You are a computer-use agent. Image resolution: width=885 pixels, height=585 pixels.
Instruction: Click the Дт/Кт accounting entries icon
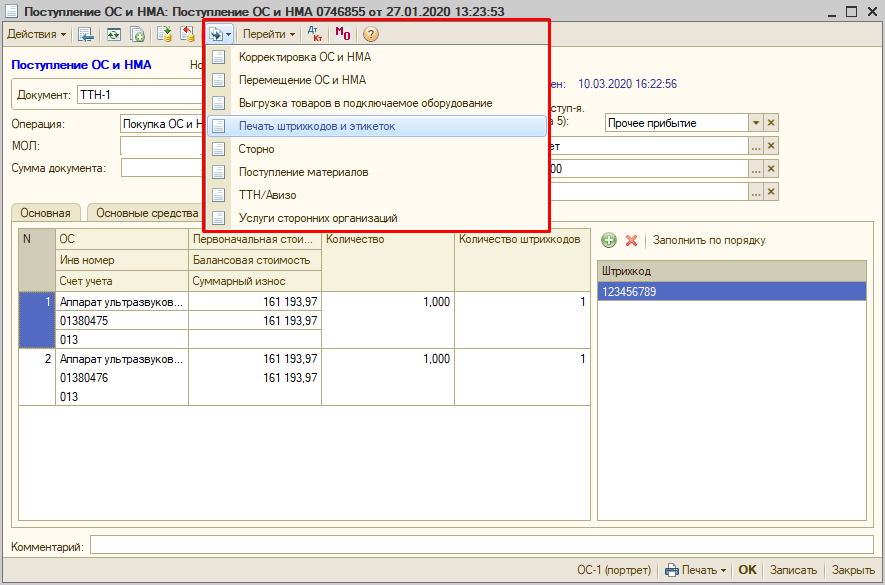point(314,33)
